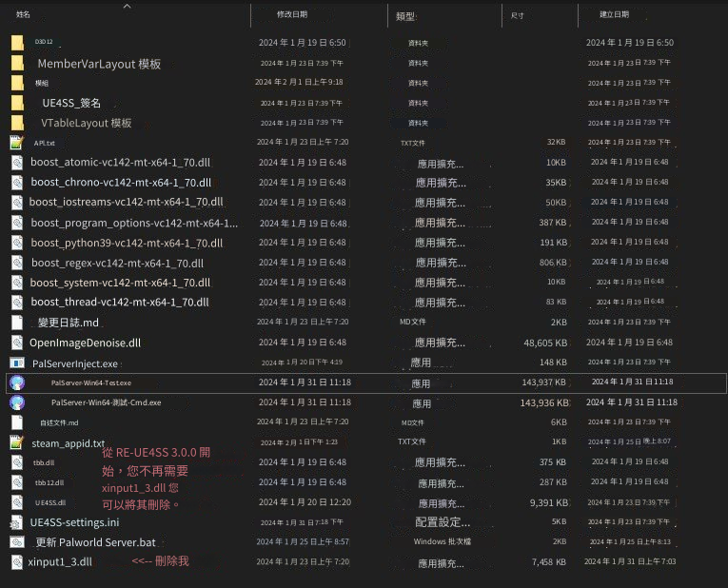
Task: Open the MemberVarLayout 模板 folder icon
Action: point(17,63)
